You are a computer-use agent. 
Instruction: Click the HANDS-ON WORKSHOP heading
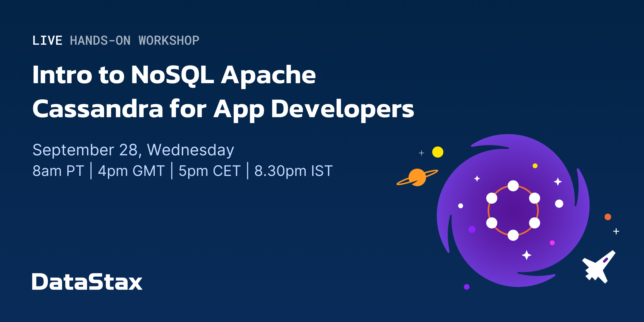134,41
